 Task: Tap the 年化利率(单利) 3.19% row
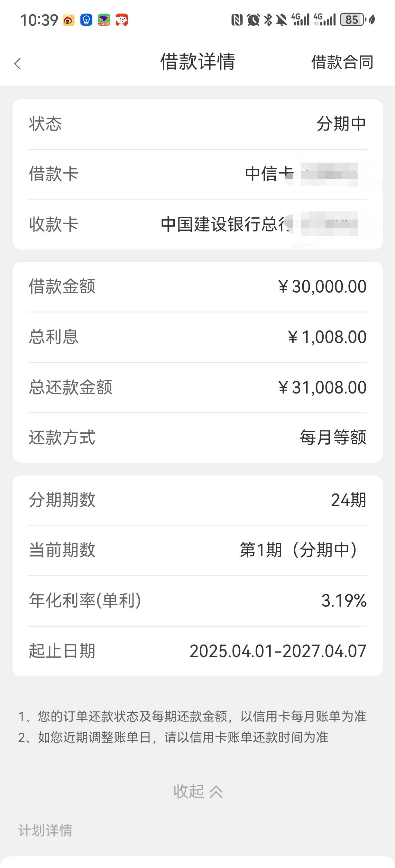tap(197, 601)
